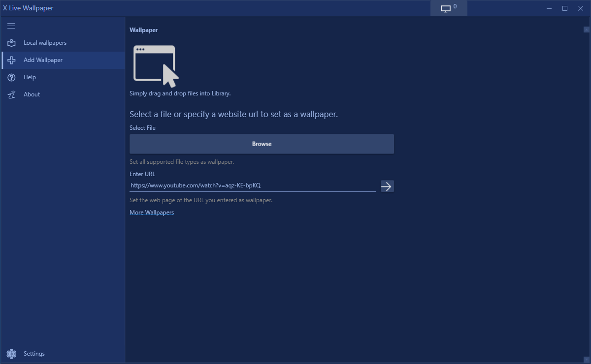
Task: Click the scroll-up arrow at top right
Action: point(586,30)
